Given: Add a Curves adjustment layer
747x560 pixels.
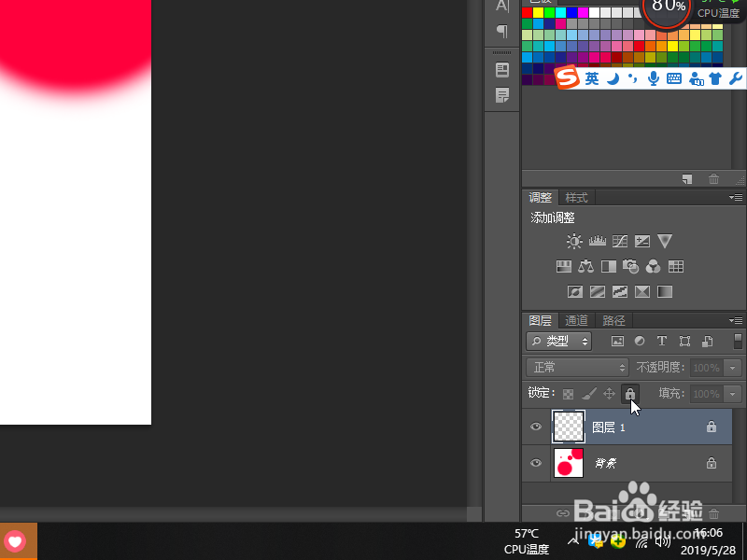Looking at the screenshot, I should click(620, 241).
